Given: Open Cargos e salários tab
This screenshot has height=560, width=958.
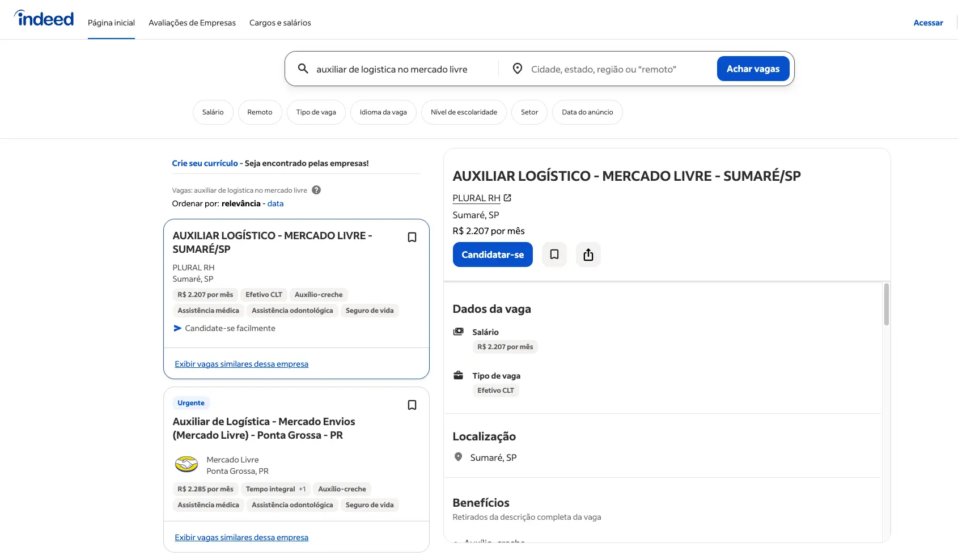Looking at the screenshot, I should click(x=280, y=23).
